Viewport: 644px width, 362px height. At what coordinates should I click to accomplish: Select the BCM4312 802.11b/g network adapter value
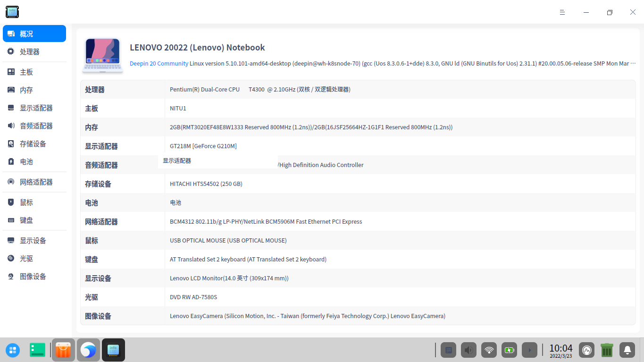point(266,221)
